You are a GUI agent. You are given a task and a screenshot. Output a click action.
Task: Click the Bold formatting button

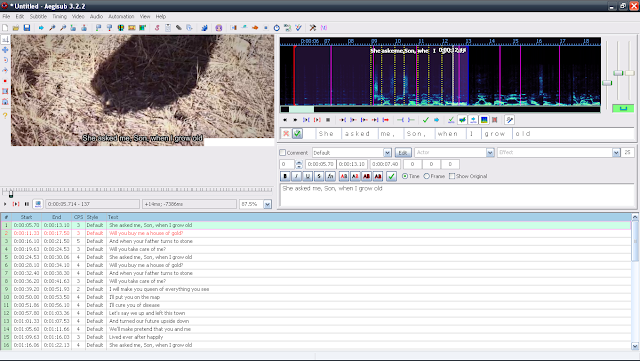pyautogui.click(x=285, y=176)
